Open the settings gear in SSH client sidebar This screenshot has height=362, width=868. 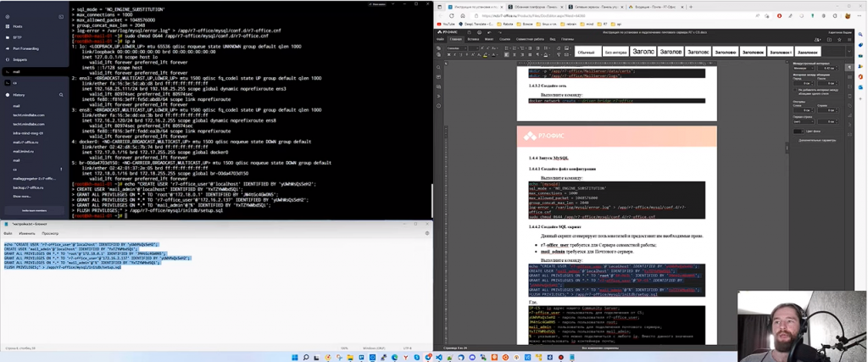(x=7, y=17)
